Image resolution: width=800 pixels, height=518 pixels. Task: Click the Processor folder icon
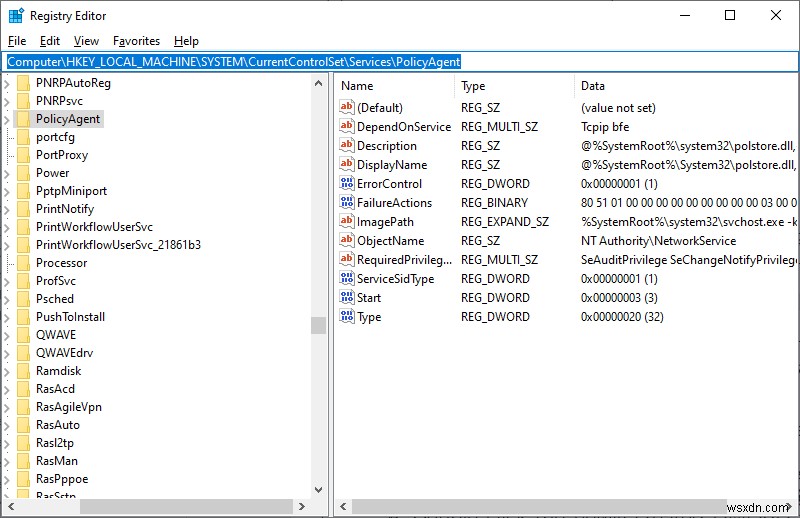point(23,263)
